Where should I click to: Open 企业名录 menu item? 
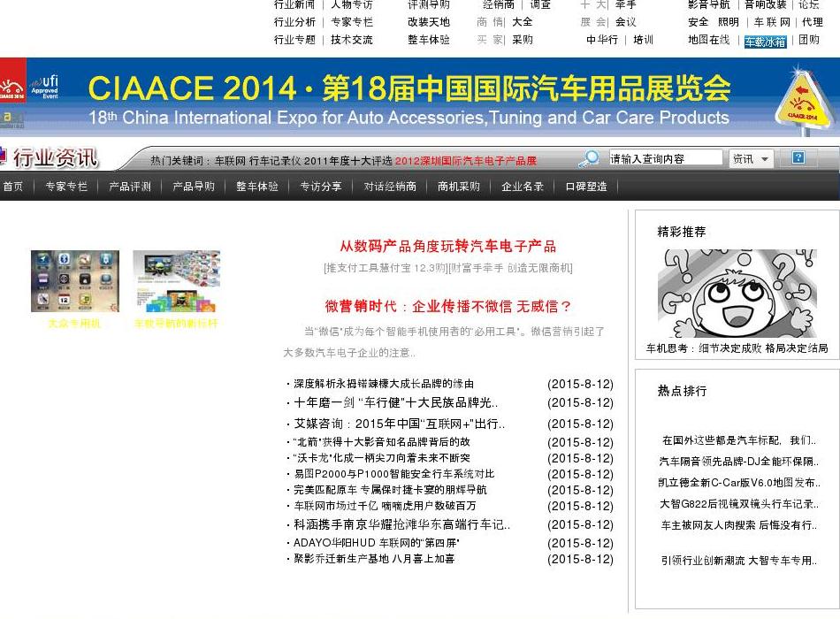[523, 187]
